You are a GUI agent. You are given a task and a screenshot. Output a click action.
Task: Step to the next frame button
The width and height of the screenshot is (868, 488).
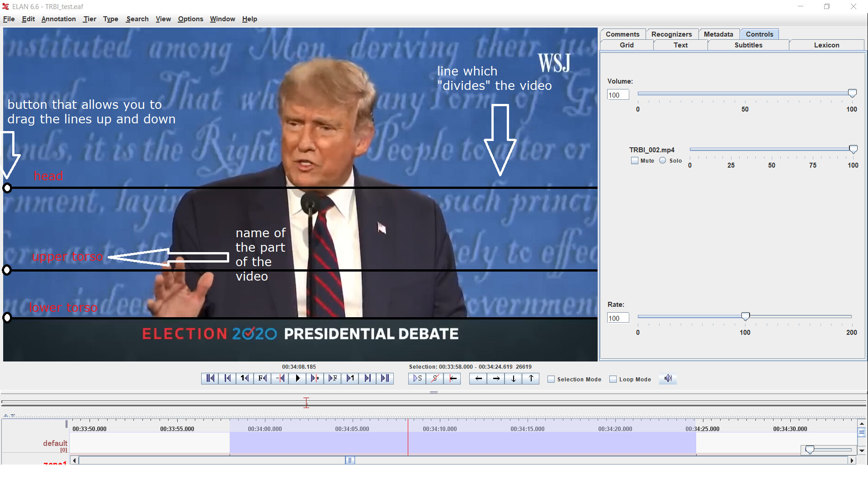[332, 379]
